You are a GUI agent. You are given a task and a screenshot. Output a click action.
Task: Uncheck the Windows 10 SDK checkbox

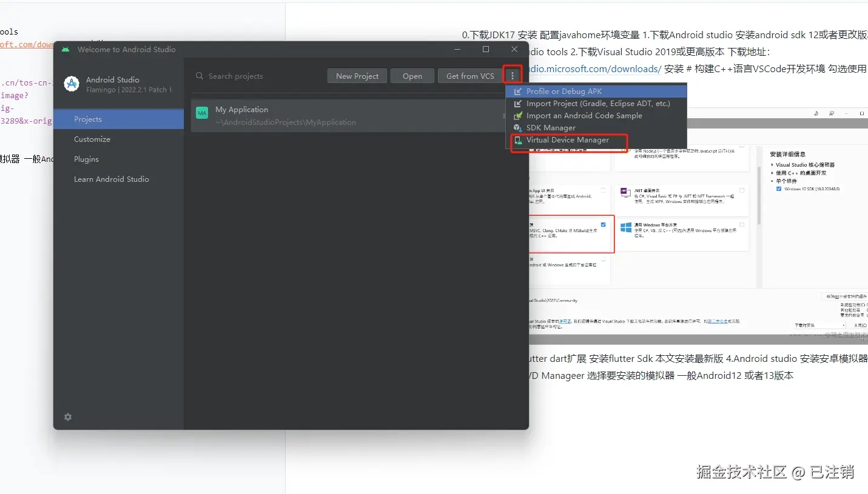tap(779, 189)
